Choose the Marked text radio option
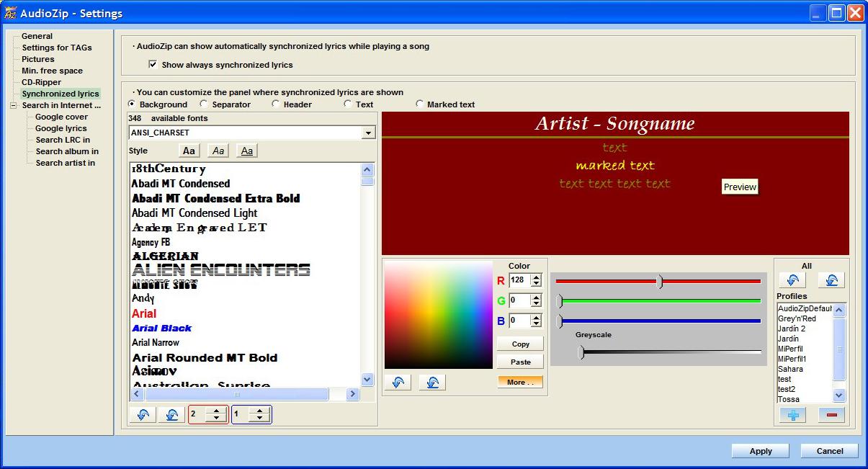Image resolution: width=868 pixels, height=469 pixels. [420, 104]
